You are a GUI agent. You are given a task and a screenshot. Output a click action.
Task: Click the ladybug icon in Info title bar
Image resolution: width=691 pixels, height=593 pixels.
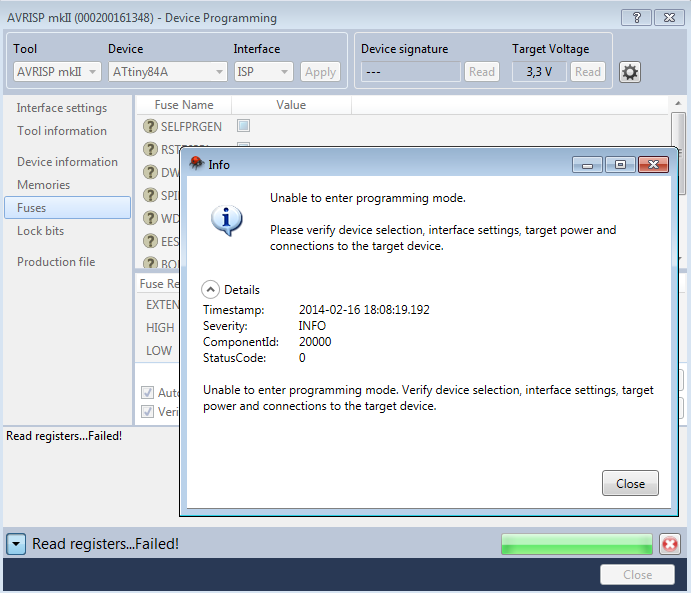(x=197, y=163)
